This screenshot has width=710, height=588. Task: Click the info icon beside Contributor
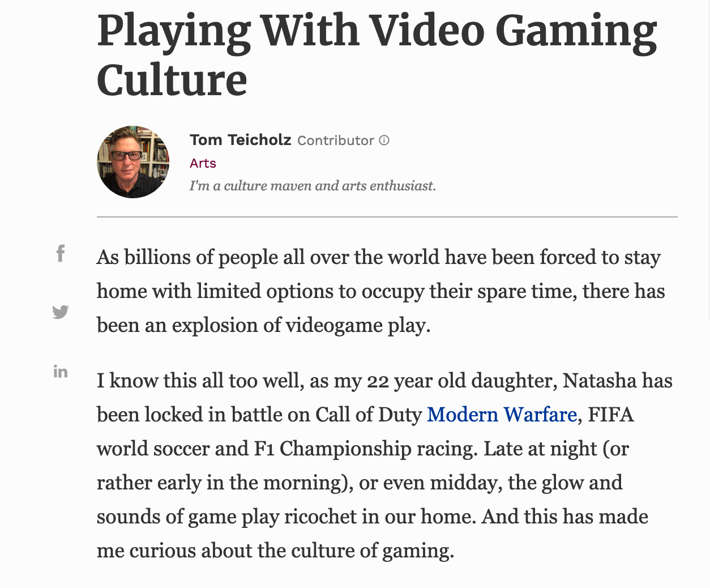(x=384, y=140)
